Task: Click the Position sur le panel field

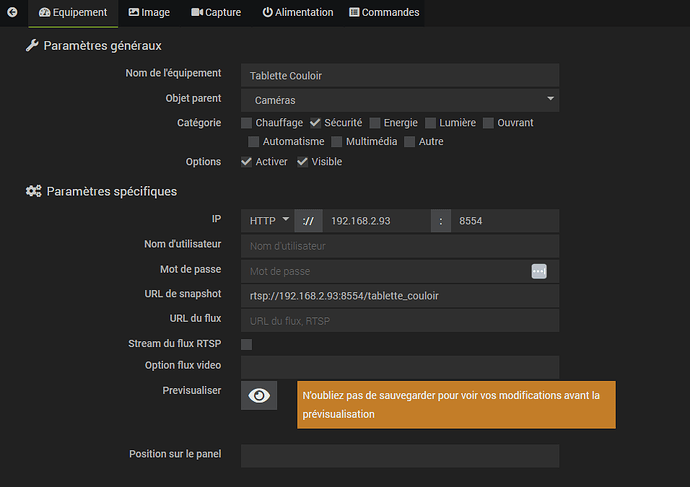Action: point(400,455)
